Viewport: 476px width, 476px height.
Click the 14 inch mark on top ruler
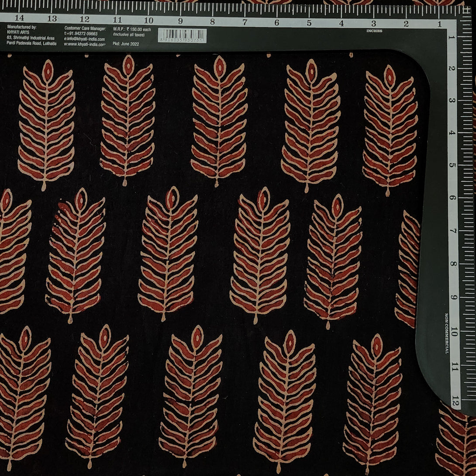[19, 18]
